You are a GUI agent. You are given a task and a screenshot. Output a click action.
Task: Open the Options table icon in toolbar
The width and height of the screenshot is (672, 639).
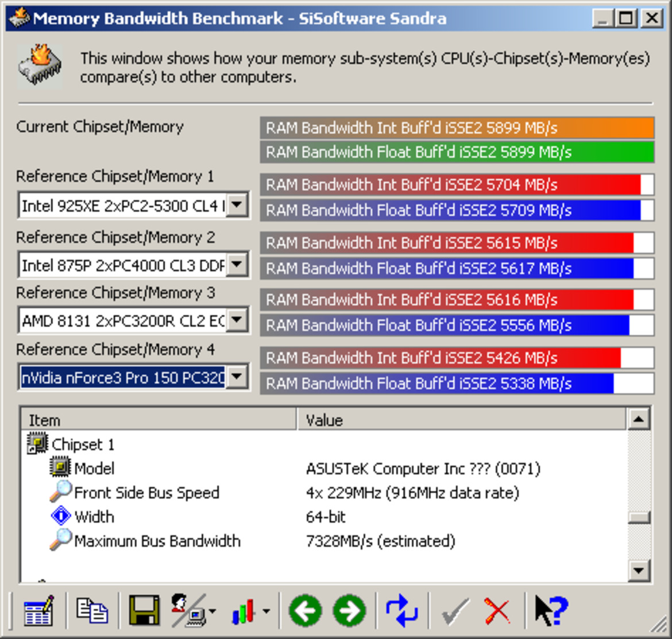point(39,611)
